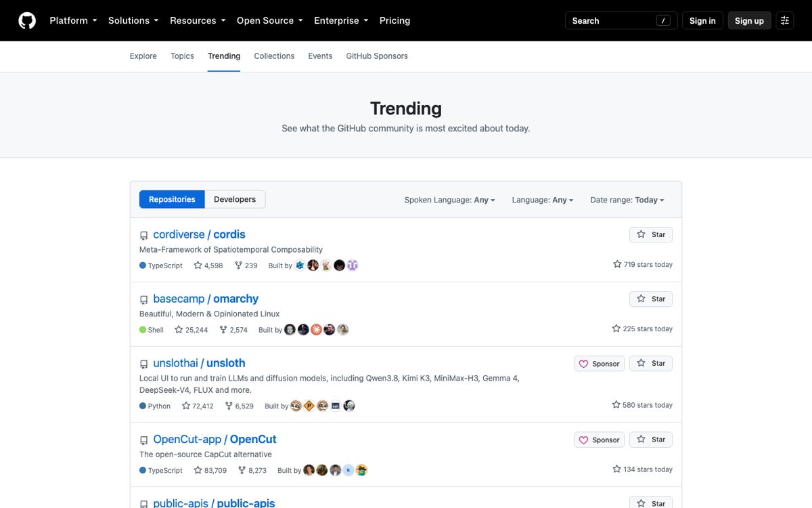Click the last contributor avatar for OpenCut
Viewport: 812px width, 508px height.
tap(361, 470)
